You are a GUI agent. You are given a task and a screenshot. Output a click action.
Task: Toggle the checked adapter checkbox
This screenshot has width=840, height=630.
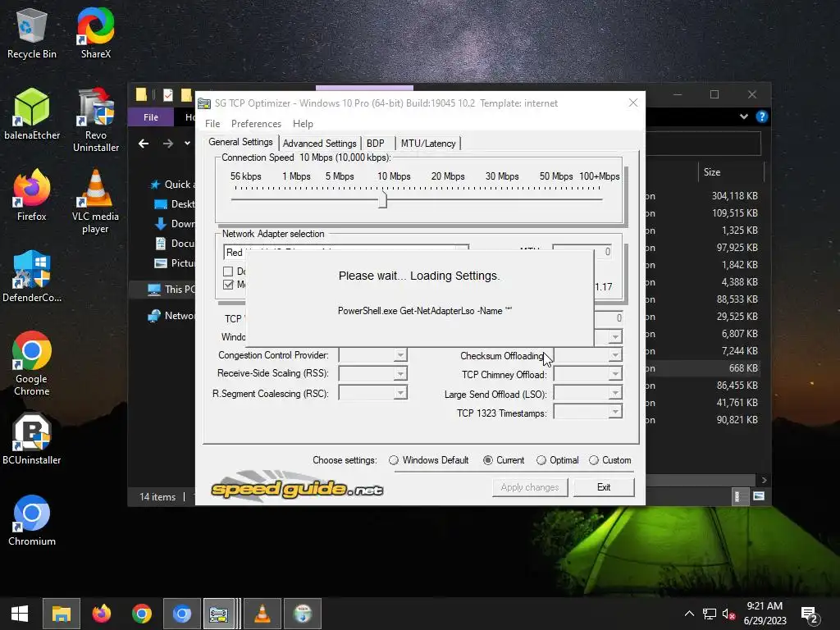click(228, 285)
